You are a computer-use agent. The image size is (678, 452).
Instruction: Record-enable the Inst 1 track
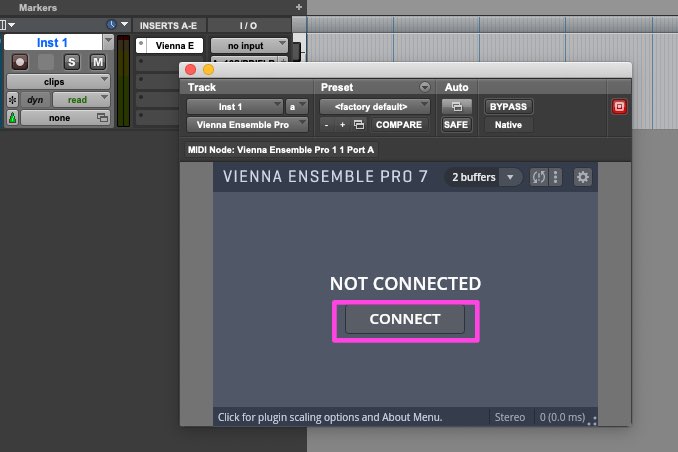(19, 62)
